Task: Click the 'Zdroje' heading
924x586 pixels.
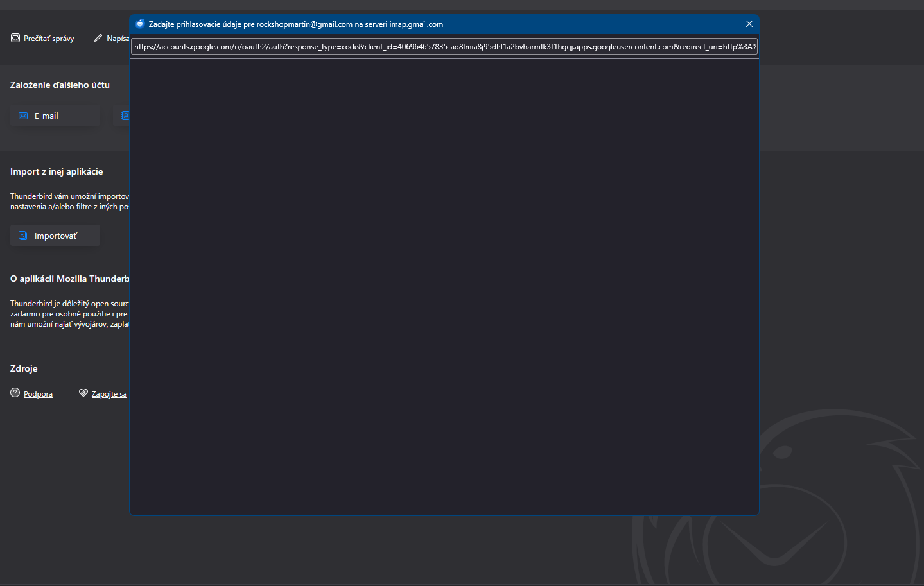Action: pyautogui.click(x=24, y=368)
